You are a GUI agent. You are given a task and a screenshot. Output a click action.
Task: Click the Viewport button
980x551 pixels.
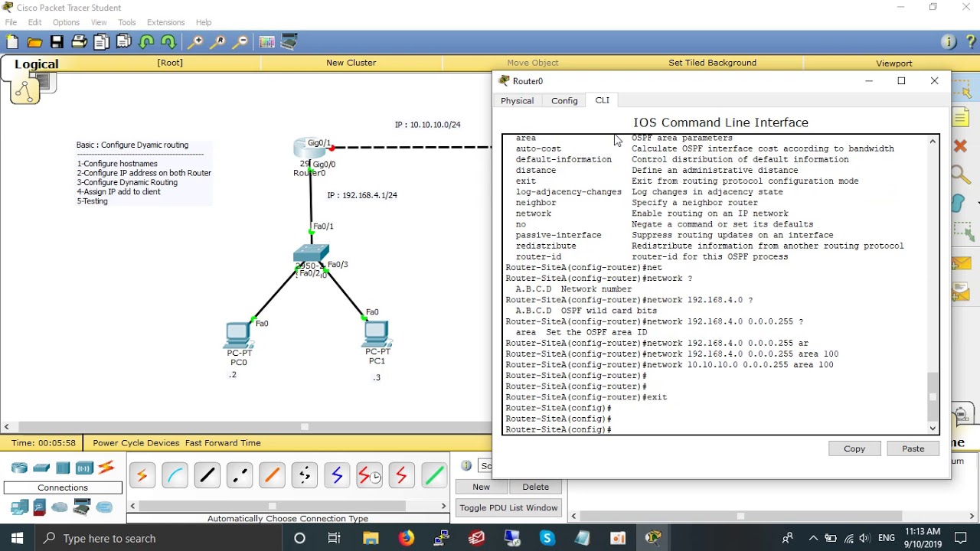pos(894,63)
